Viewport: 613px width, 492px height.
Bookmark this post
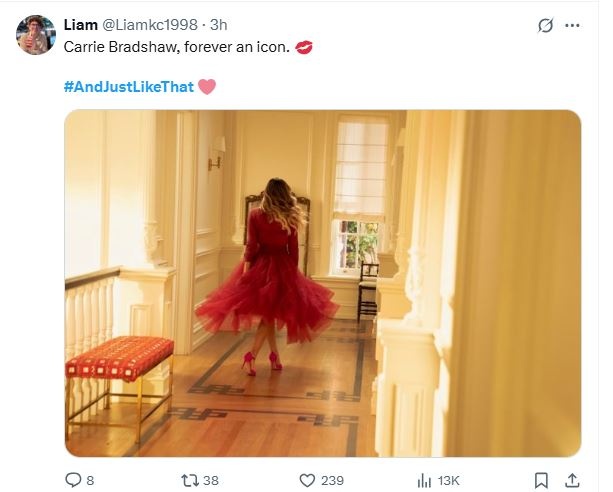coord(540,480)
